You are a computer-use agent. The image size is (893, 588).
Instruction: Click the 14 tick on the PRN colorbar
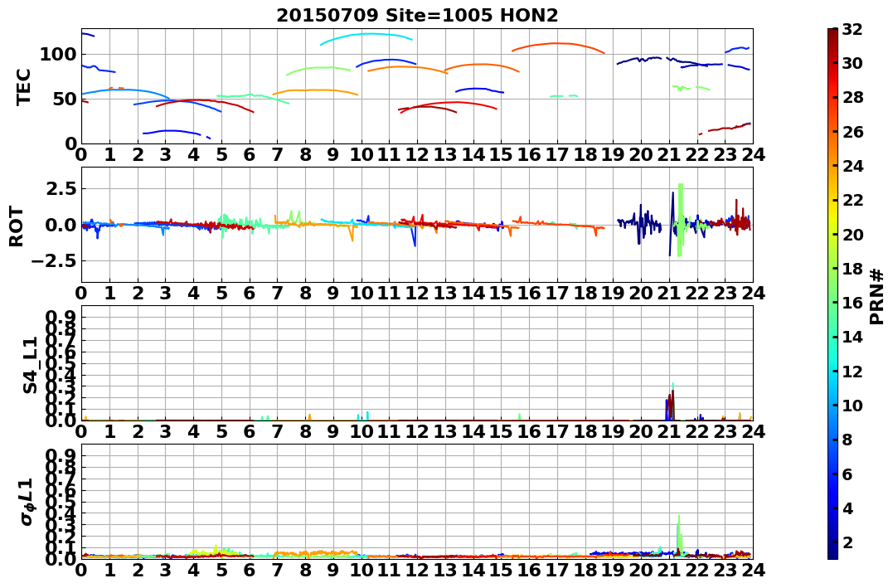click(x=853, y=336)
